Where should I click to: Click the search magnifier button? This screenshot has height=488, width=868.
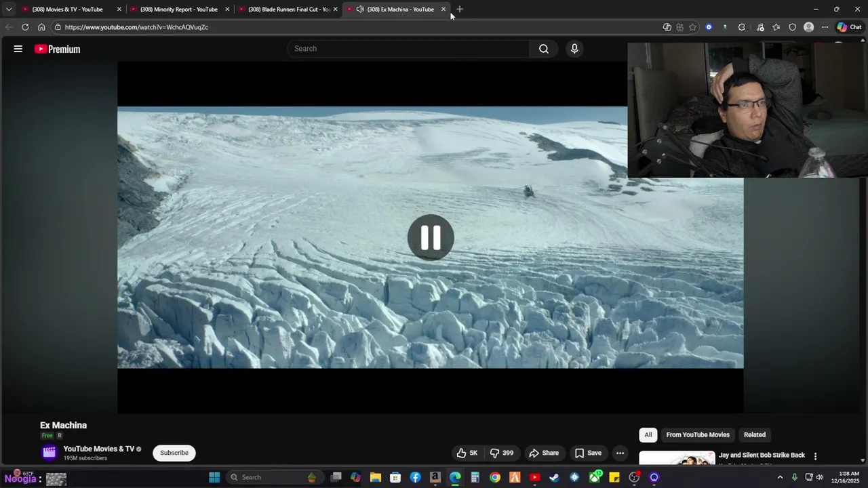pos(544,49)
